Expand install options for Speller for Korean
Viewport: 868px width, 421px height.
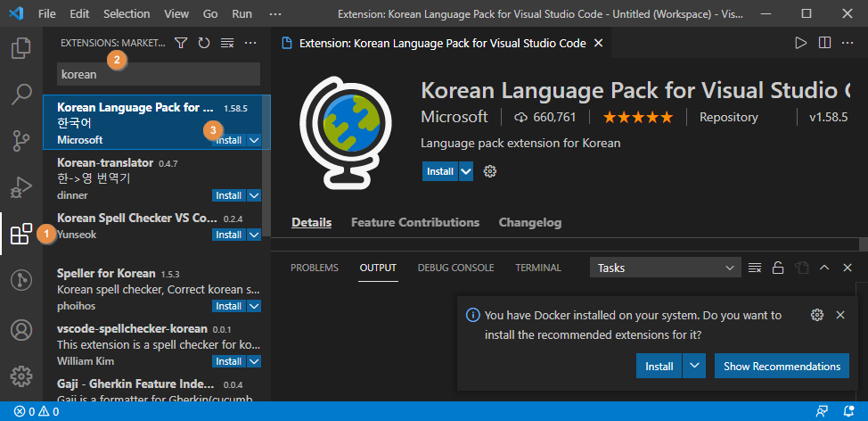tap(255, 306)
